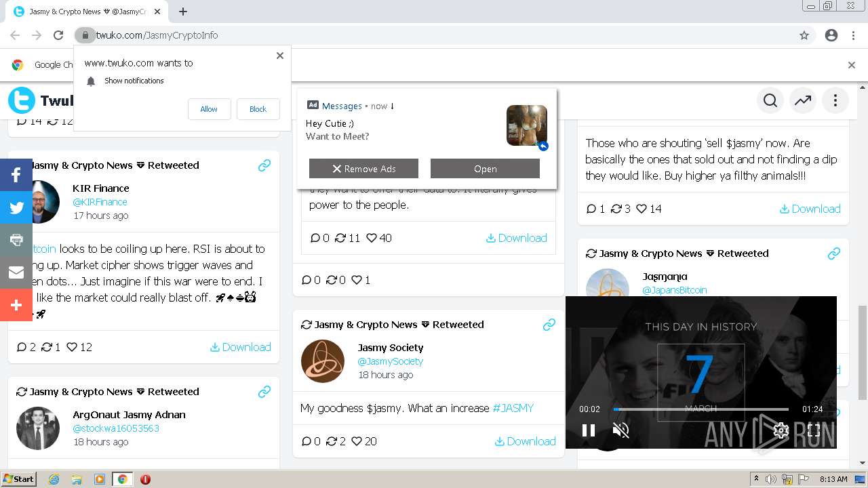Open Internet Explorer from taskbar
The image size is (868, 488).
click(54, 479)
